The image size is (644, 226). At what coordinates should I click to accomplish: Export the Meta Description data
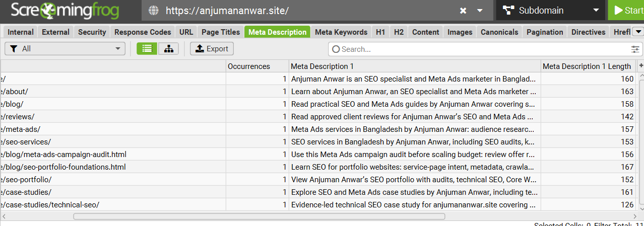click(x=212, y=49)
